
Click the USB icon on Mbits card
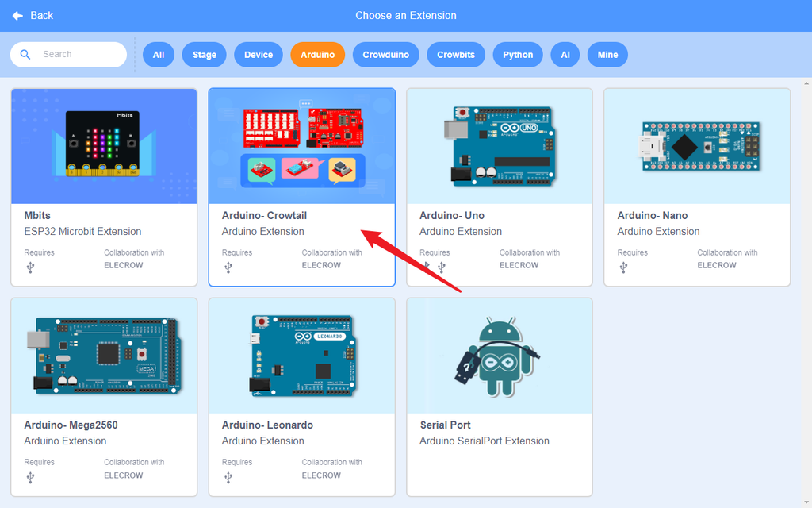pyautogui.click(x=30, y=267)
